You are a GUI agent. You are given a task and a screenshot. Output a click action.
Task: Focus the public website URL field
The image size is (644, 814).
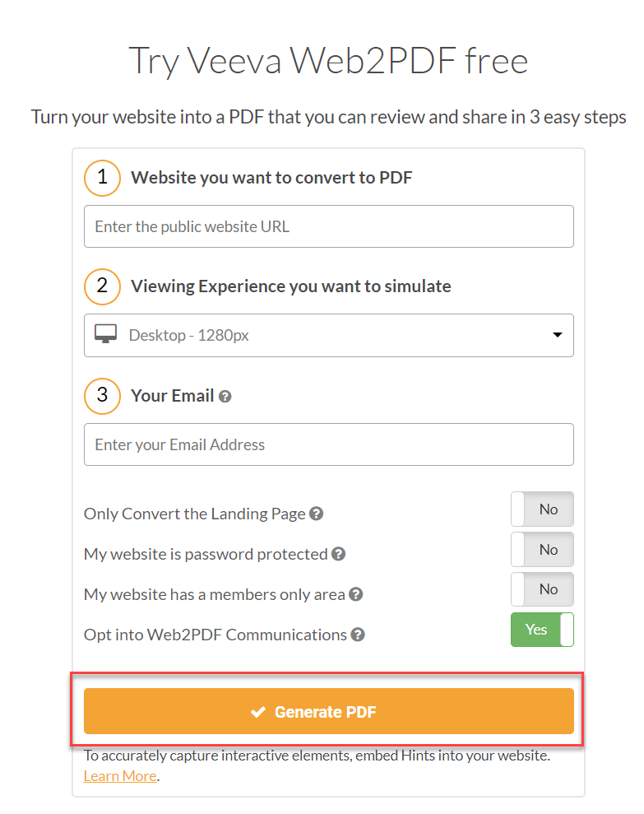coord(328,226)
